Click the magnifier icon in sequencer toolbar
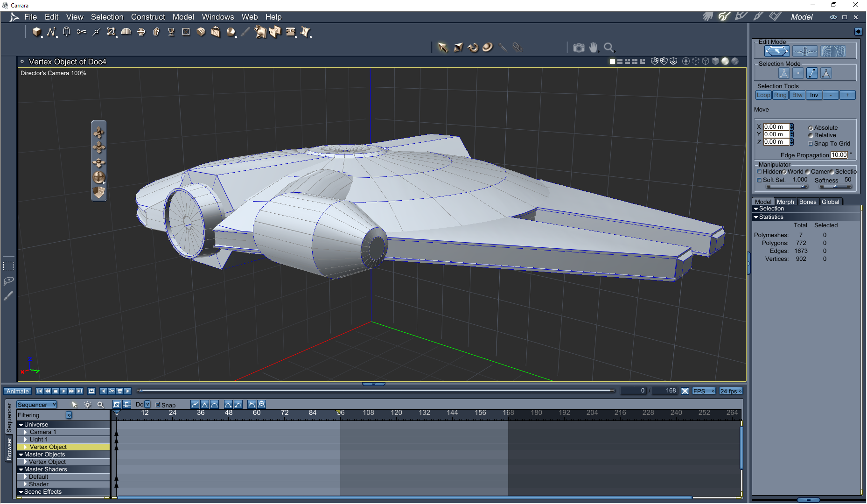 pyautogui.click(x=100, y=405)
